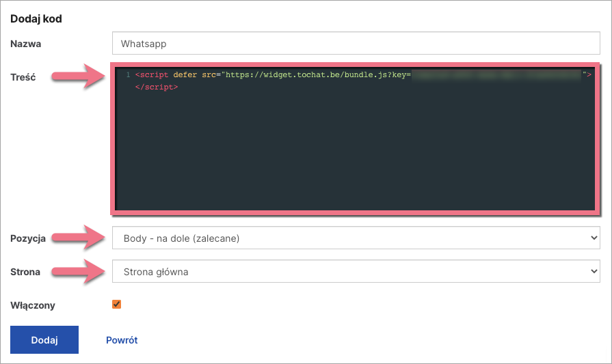This screenshot has height=364, width=612.
Task: Click the Włączony label text
Action: pyautogui.click(x=33, y=305)
